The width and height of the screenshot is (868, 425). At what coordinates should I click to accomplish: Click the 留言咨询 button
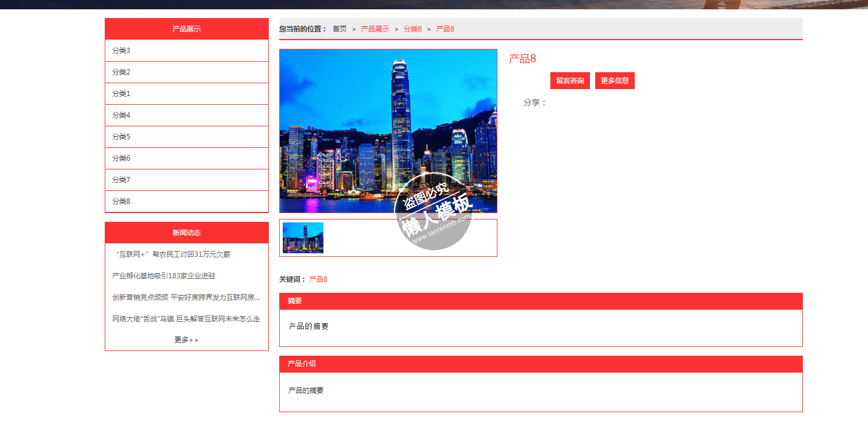[570, 81]
